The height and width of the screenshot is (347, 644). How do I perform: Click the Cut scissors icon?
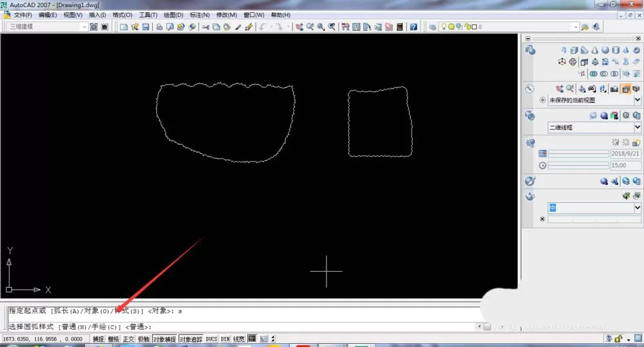coord(206,26)
